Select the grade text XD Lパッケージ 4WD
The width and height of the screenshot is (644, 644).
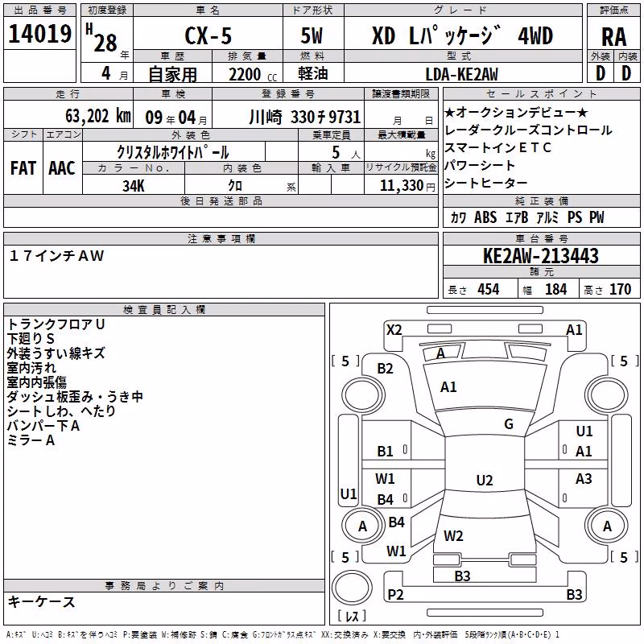pos(462,35)
